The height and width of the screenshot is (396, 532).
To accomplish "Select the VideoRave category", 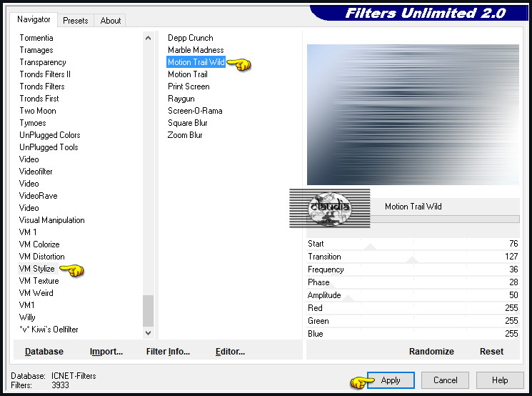I will click(x=39, y=196).
